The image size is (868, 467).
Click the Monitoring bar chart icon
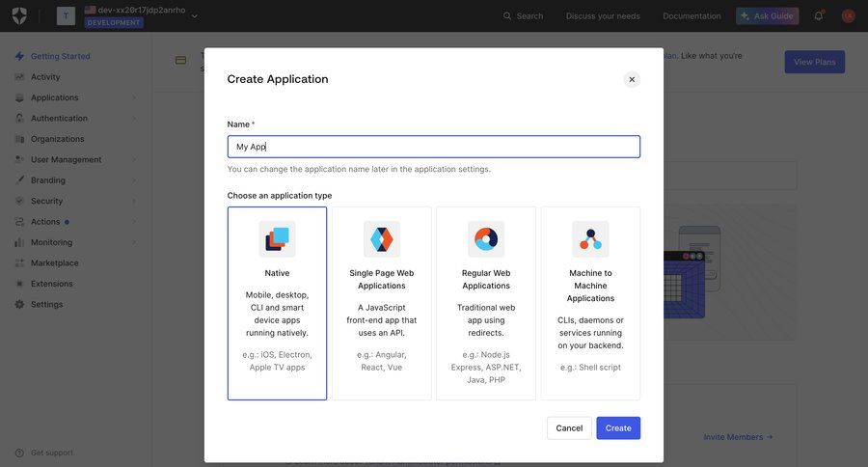click(19, 242)
